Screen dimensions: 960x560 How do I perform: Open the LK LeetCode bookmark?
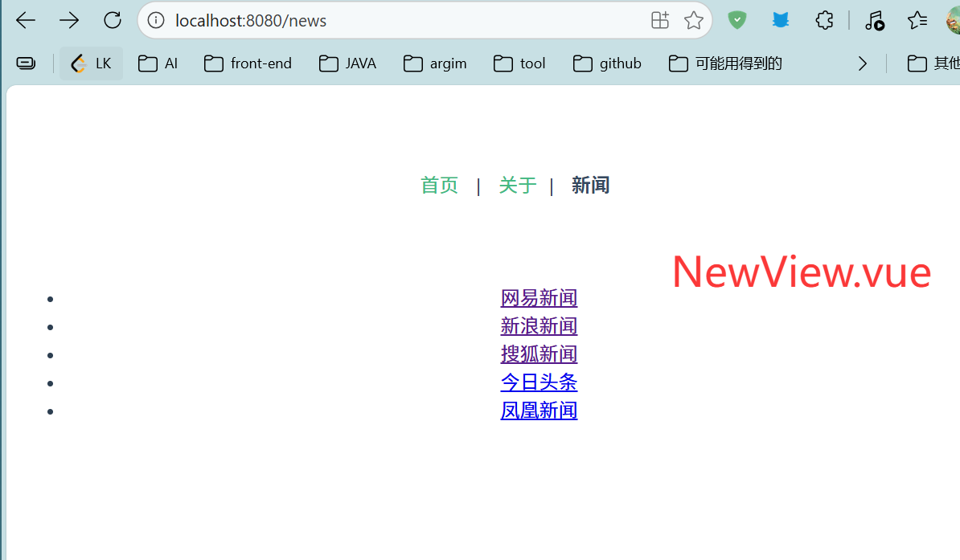pyautogui.click(x=91, y=63)
